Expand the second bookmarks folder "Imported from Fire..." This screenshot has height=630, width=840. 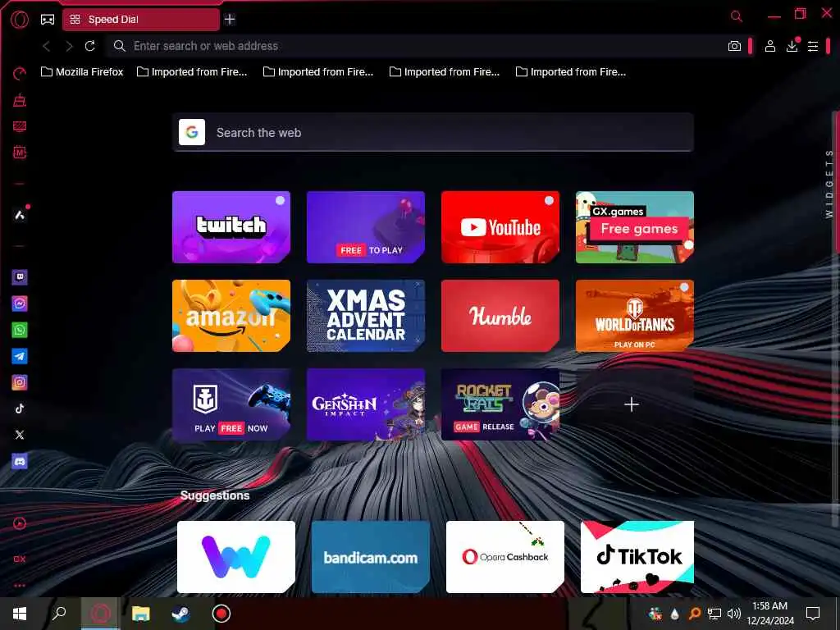(x=192, y=72)
